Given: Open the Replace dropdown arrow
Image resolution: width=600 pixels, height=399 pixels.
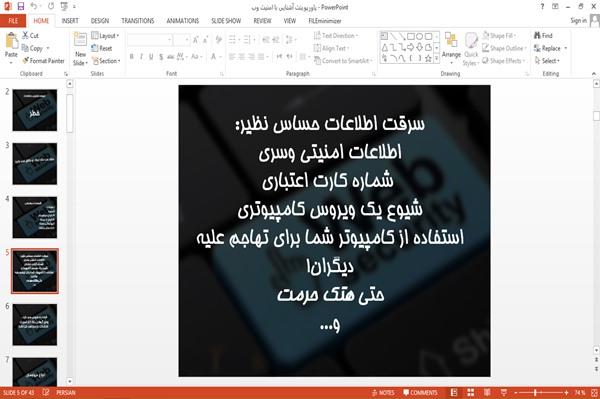Looking at the screenshot, I should 566,48.
